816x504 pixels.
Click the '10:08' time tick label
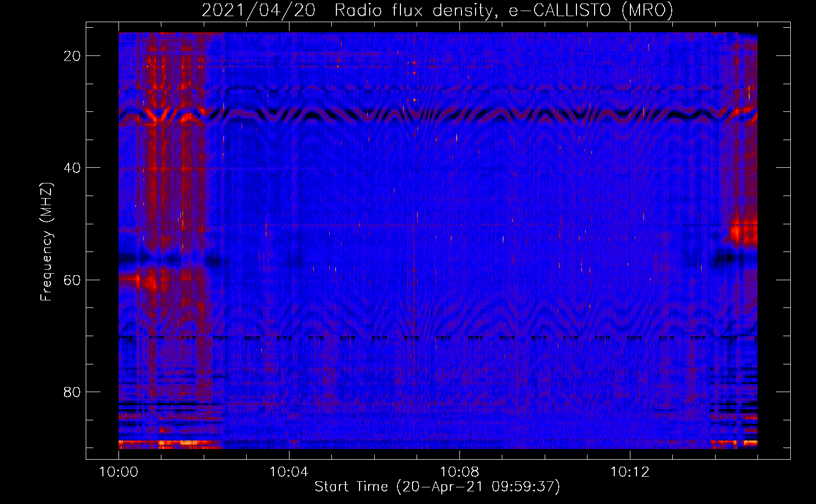[x=459, y=472]
